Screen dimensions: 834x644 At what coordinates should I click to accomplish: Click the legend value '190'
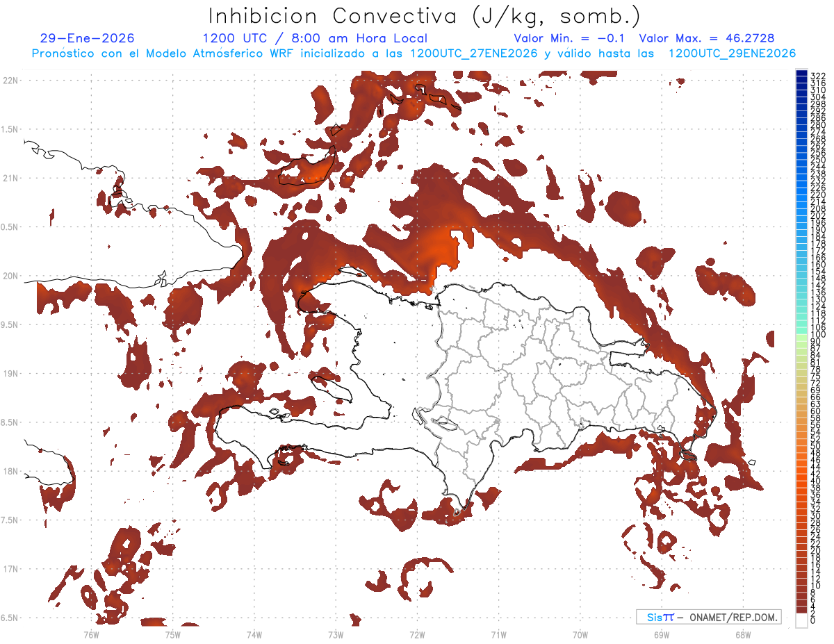(818, 230)
